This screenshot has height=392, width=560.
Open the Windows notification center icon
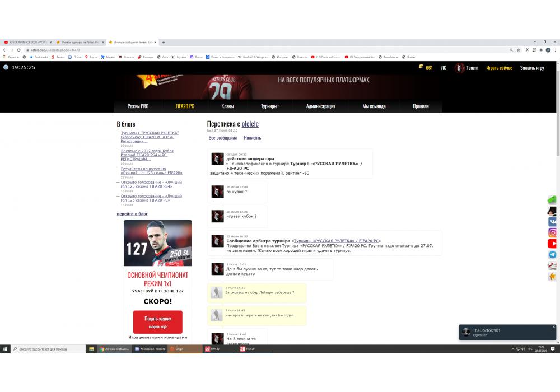click(553, 349)
